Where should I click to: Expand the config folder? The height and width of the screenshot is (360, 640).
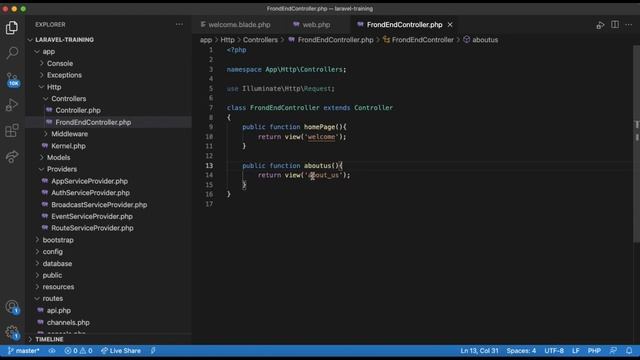pyautogui.click(x=53, y=252)
